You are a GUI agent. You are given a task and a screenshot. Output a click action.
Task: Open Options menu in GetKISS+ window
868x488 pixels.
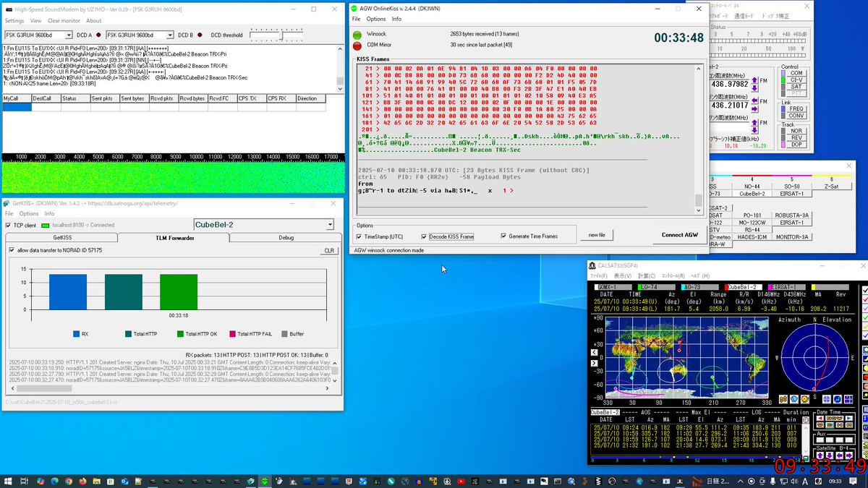pyautogui.click(x=29, y=214)
